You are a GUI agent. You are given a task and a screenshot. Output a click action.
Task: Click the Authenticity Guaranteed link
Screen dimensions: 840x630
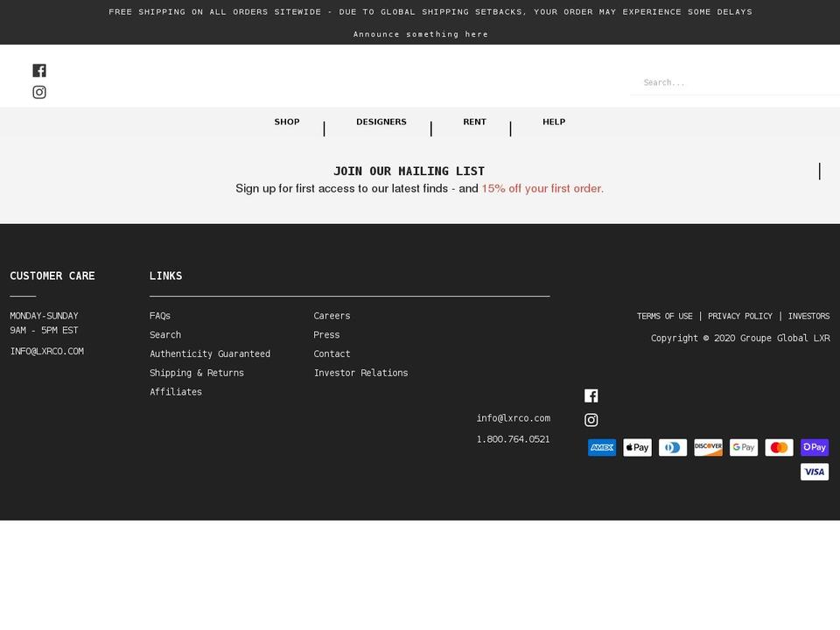tap(210, 353)
